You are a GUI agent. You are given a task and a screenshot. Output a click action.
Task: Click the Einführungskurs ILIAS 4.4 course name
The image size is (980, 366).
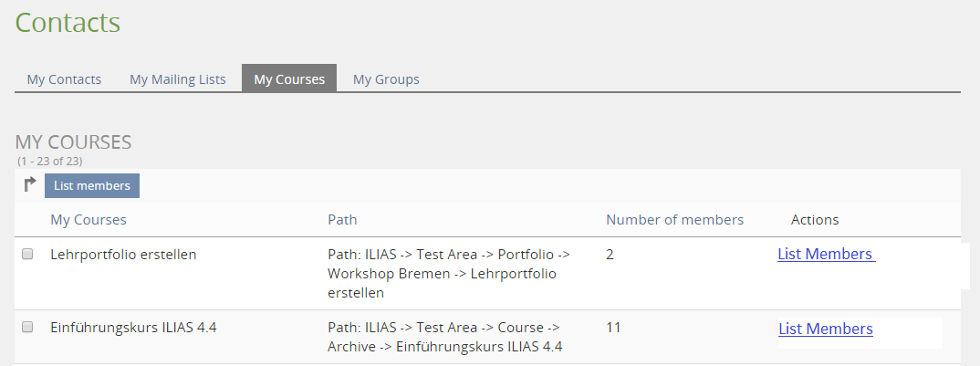coord(133,328)
